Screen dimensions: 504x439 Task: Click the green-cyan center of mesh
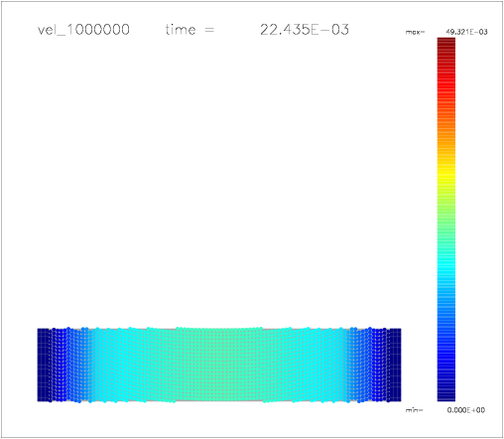218,365
